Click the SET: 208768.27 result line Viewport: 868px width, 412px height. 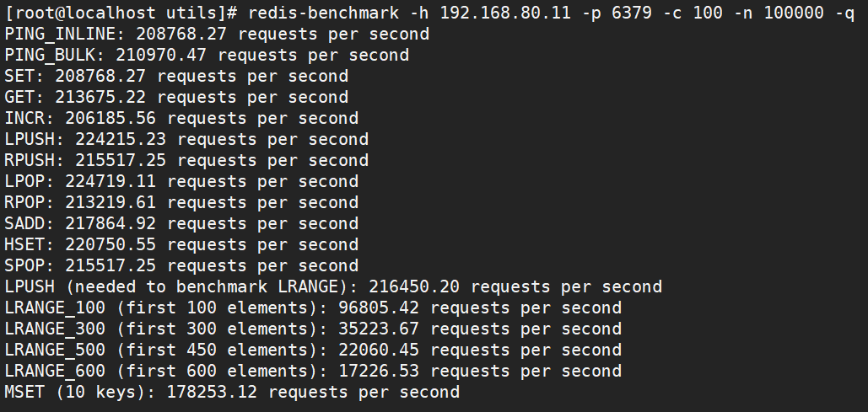click(176, 77)
